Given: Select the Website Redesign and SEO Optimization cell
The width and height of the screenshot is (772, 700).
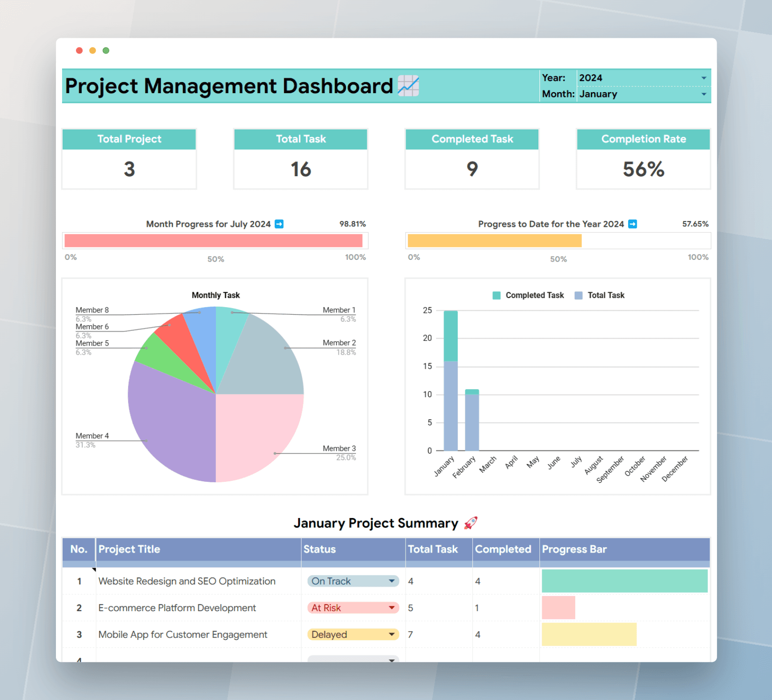Looking at the screenshot, I should (x=198, y=581).
